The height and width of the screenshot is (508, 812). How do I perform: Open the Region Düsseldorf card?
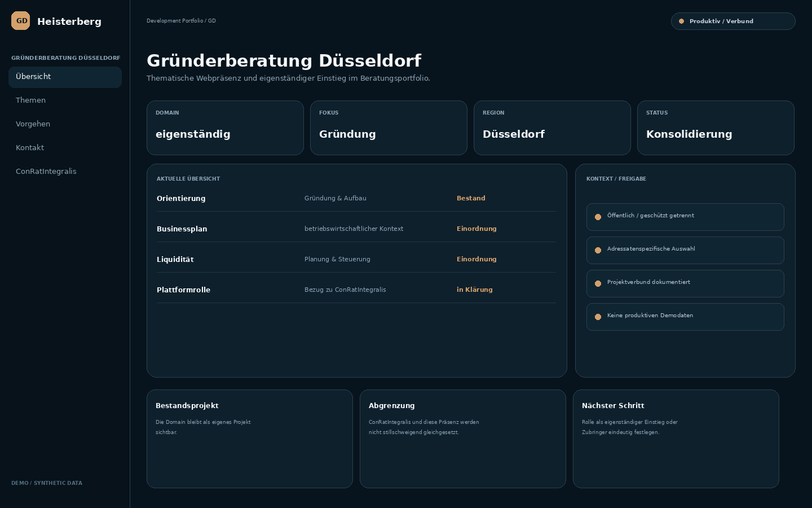[x=552, y=128]
